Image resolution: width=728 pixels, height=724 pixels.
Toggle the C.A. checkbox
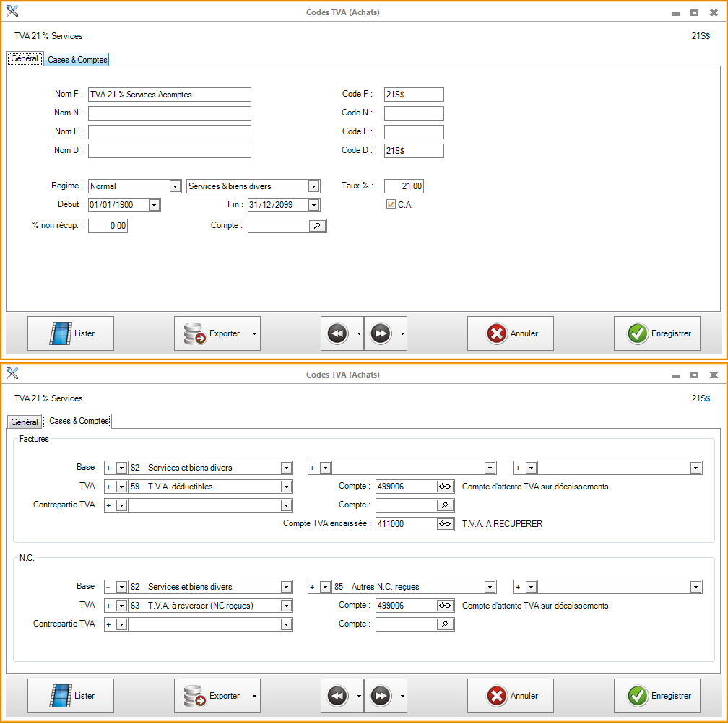click(x=391, y=205)
